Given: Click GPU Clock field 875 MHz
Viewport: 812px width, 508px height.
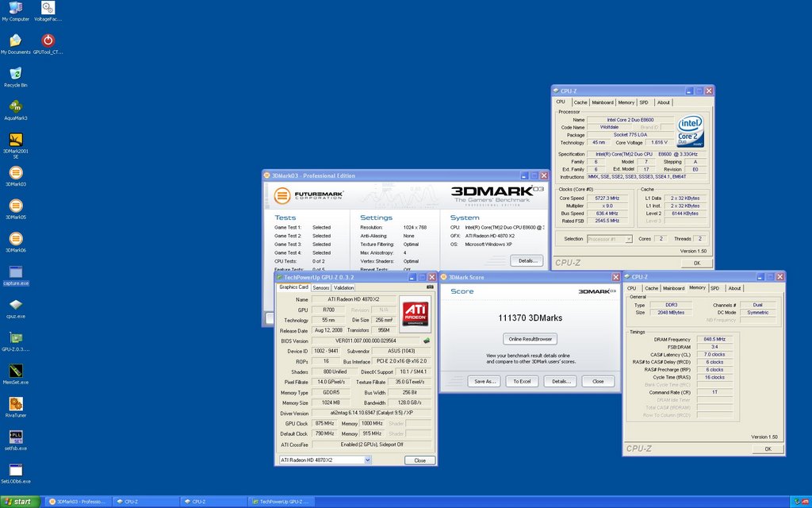Looking at the screenshot, I should tap(324, 424).
